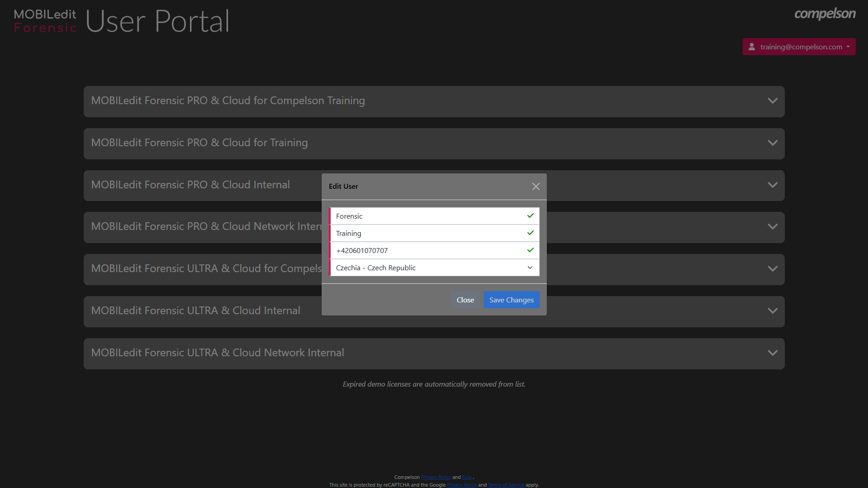The image size is (868, 488).
Task: Expand PRO & Cloud Network Internal chevron
Action: pyautogui.click(x=773, y=226)
